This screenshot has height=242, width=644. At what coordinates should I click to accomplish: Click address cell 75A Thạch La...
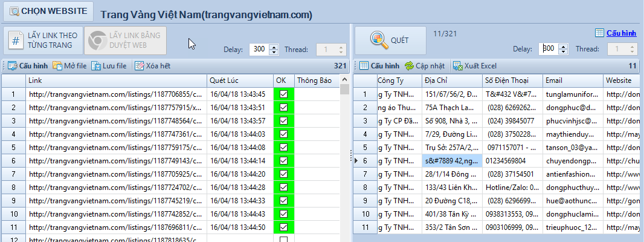click(452, 108)
